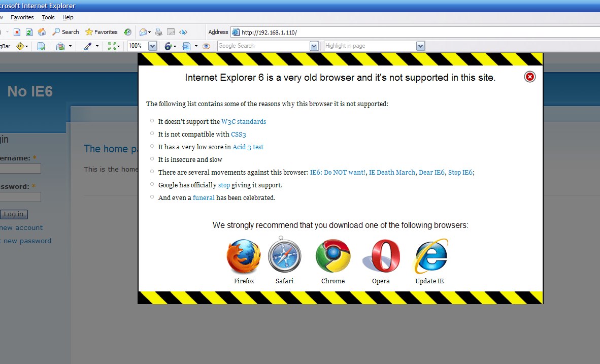Click the blue arrow brackets toolbar icon
The image size is (600, 364).
[x=183, y=32]
